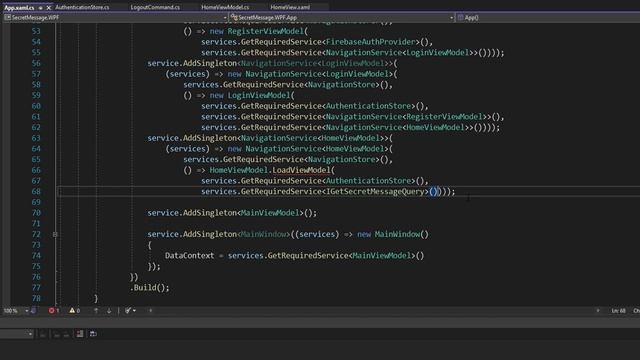Image resolution: width=640 pixels, height=360 pixels.
Task: Open the code cleanup broom dropdown
Action: pos(130,311)
